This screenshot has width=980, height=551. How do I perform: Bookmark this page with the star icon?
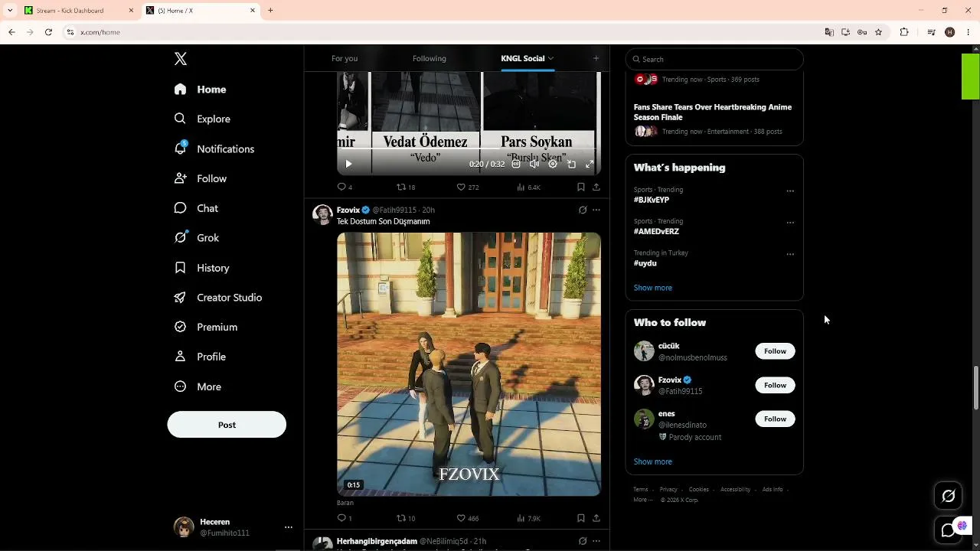click(x=878, y=32)
